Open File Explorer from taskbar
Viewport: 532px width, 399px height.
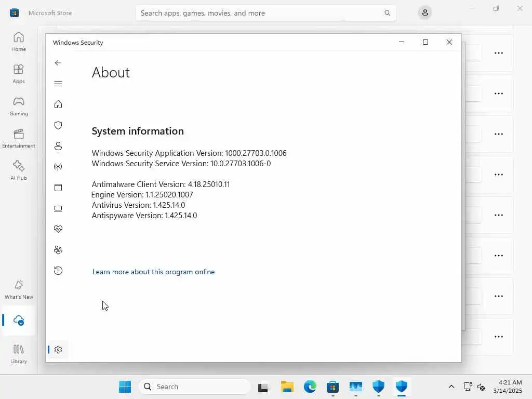tap(287, 387)
